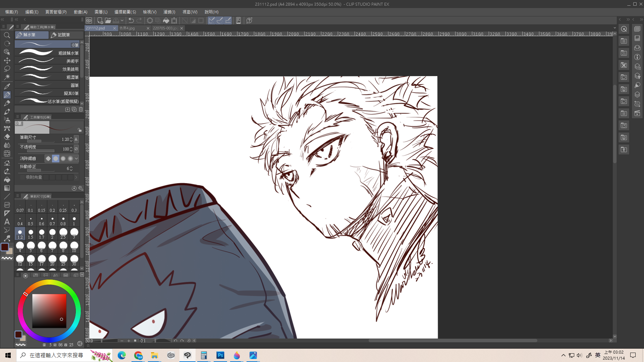This screenshot has height=362, width=644.
Task: Open the 圖層(L) menu
Action: tap(101, 12)
